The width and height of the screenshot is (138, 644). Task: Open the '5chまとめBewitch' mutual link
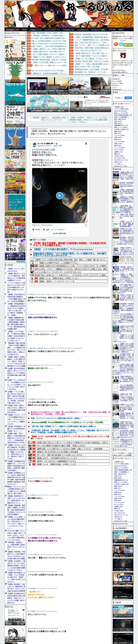[x=117, y=89]
